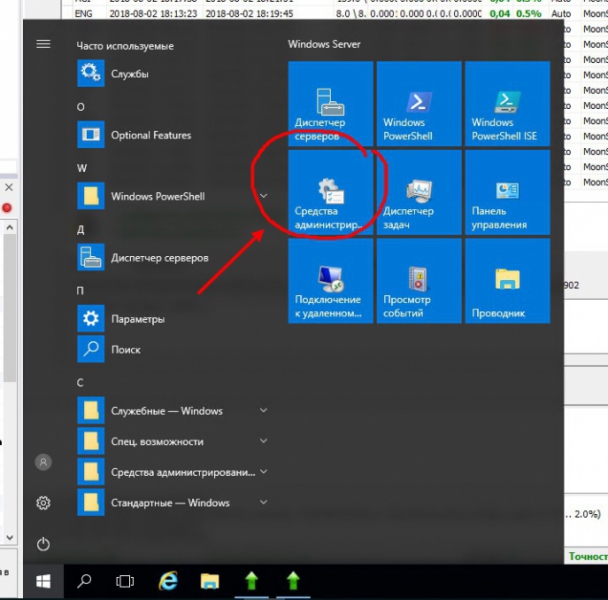
Task: Expand the Windows PowerShell folder chevron
Action: [263, 196]
